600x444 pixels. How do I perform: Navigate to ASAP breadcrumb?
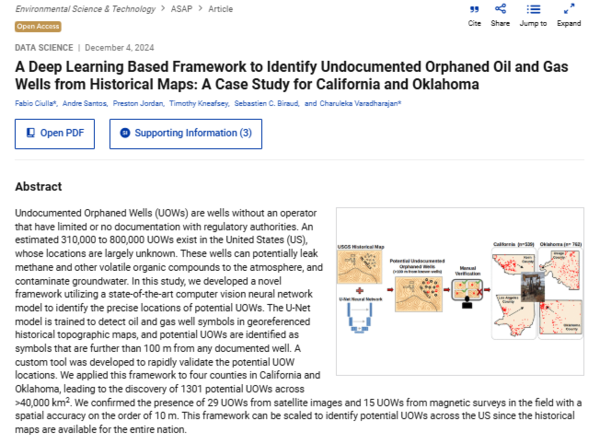[x=182, y=7]
